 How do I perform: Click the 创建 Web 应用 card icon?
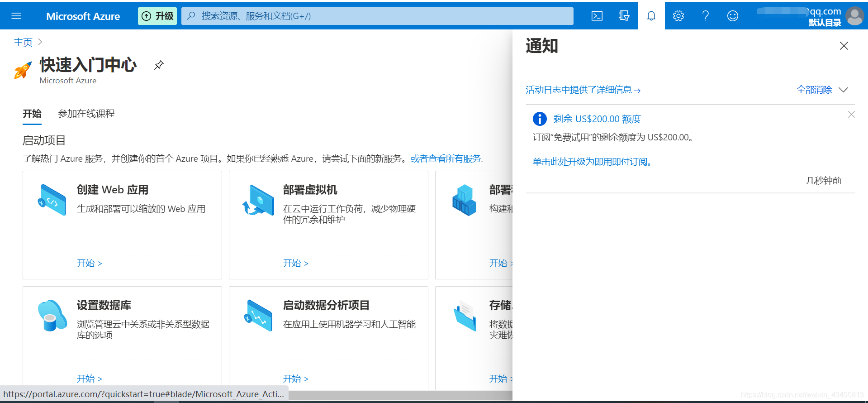click(52, 200)
